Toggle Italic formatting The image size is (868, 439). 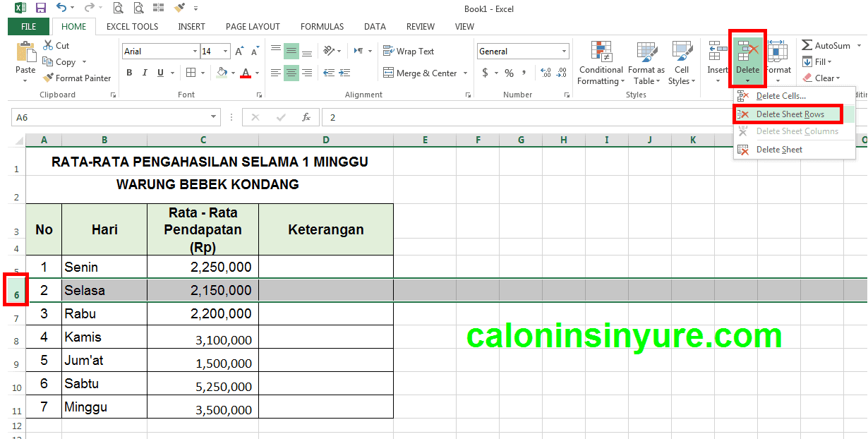pos(144,72)
